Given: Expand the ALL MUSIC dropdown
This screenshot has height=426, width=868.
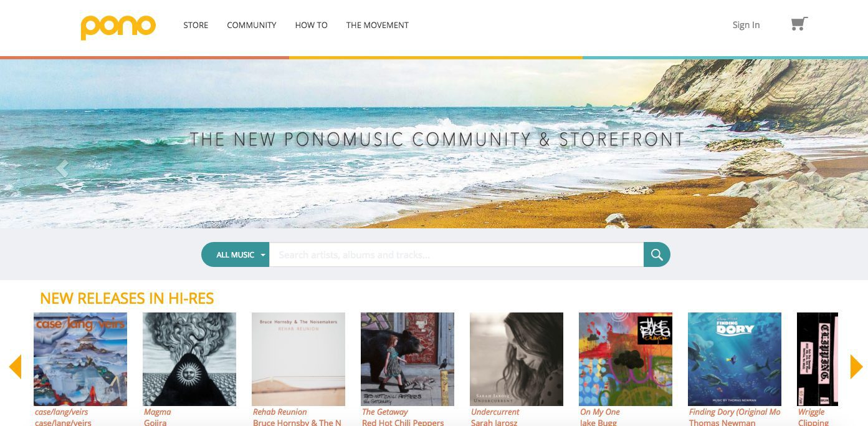Looking at the screenshot, I should pyautogui.click(x=236, y=254).
